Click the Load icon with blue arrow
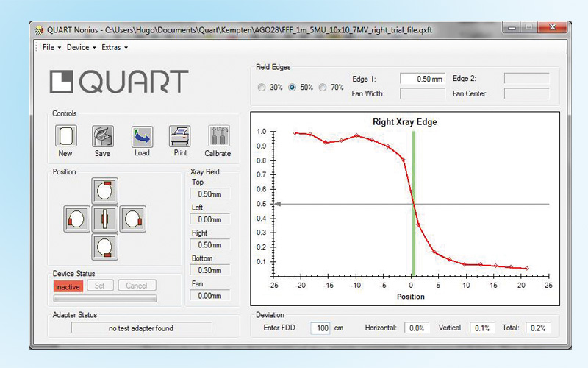 point(142,136)
